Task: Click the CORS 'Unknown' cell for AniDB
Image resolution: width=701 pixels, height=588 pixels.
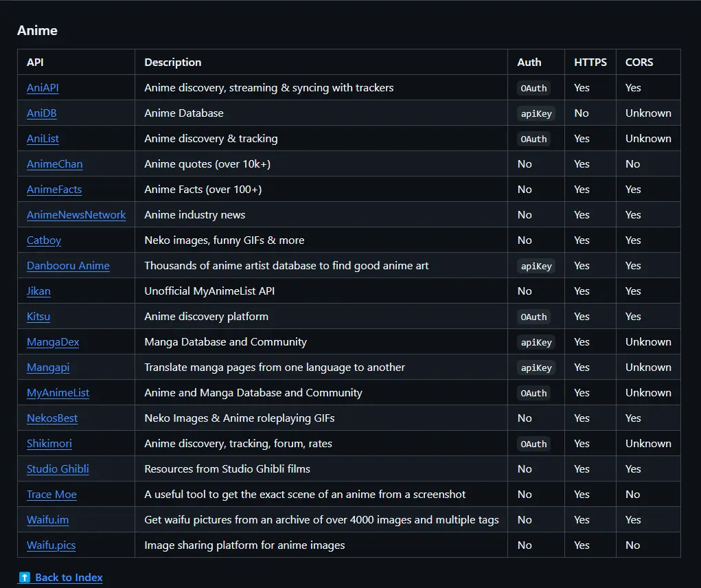Action: tap(648, 113)
